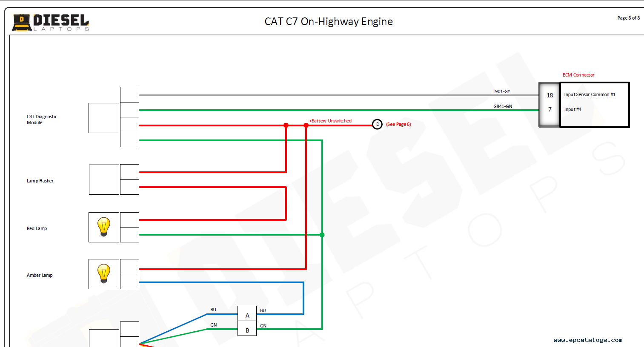644x347 pixels.
Task: Click the "+Battery Unswitched" label
Action: pos(330,121)
